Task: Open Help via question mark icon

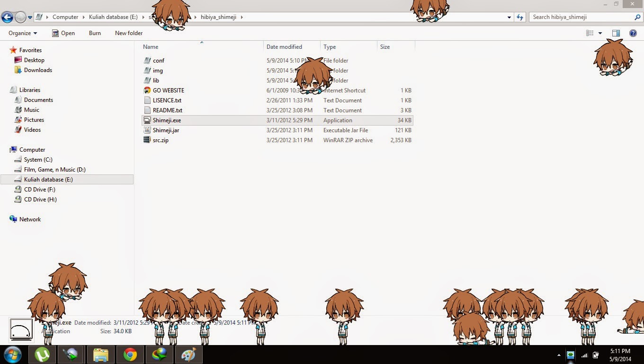Action: pyautogui.click(x=633, y=33)
